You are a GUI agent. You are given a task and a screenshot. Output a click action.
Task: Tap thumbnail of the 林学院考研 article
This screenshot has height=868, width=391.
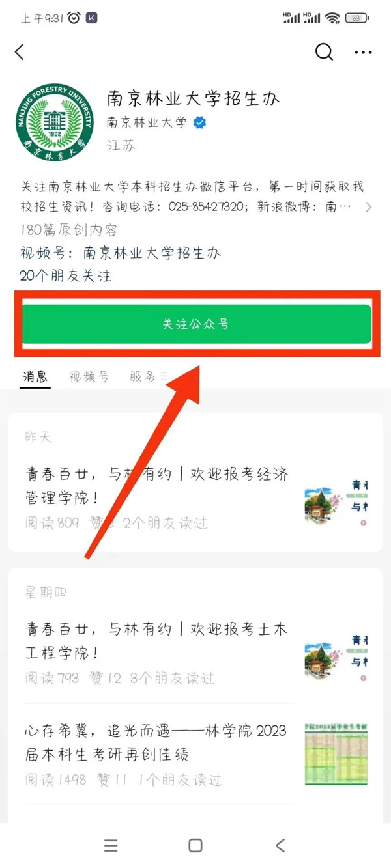(x=336, y=753)
